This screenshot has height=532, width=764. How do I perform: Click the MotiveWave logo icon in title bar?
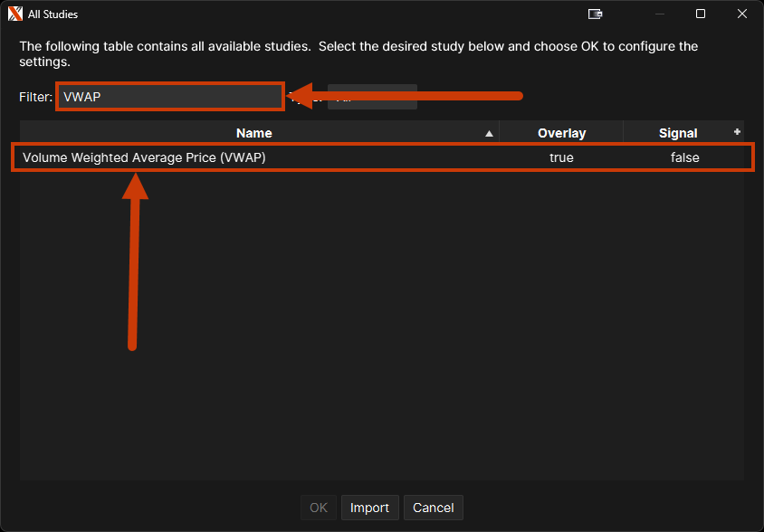point(14,14)
